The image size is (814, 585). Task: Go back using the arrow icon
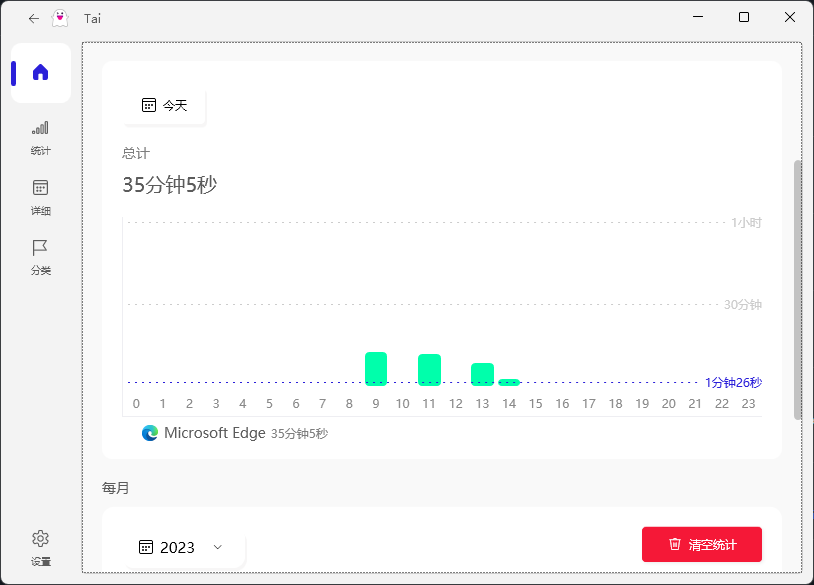tap(34, 19)
